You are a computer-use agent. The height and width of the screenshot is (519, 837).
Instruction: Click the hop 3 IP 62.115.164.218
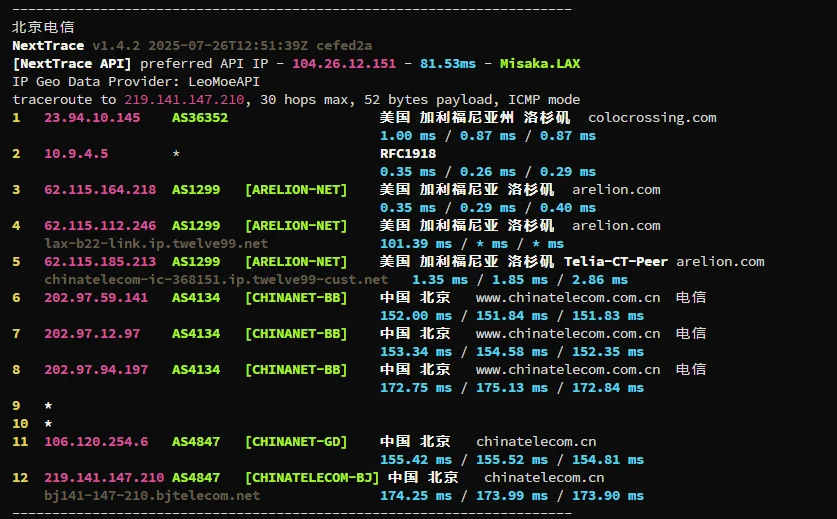click(x=100, y=190)
